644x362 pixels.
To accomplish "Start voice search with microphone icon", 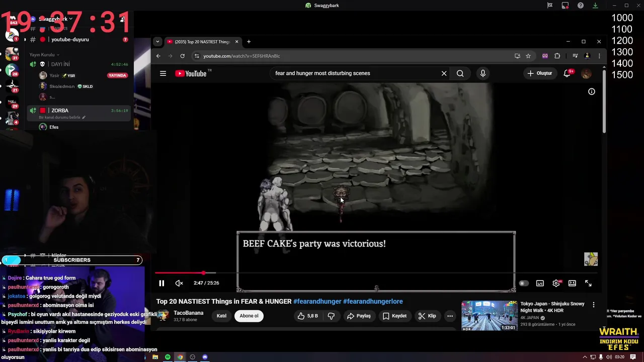I will (x=483, y=73).
